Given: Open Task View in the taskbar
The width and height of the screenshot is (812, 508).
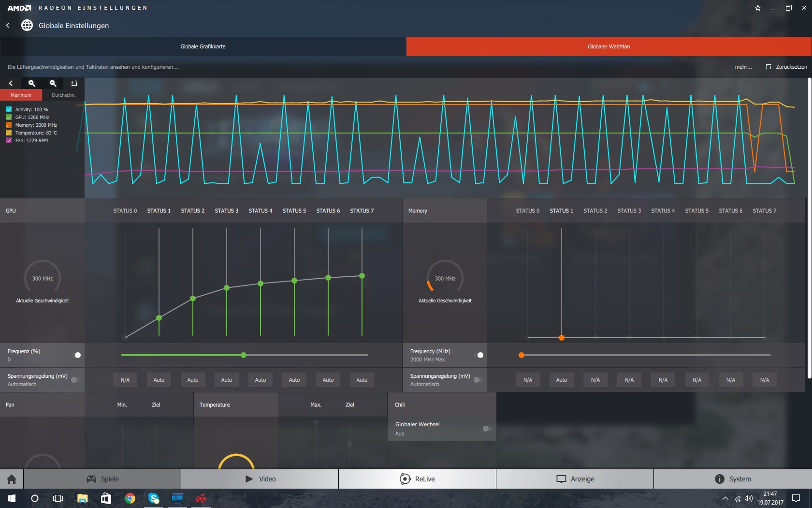Looking at the screenshot, I should coord(58,498).
